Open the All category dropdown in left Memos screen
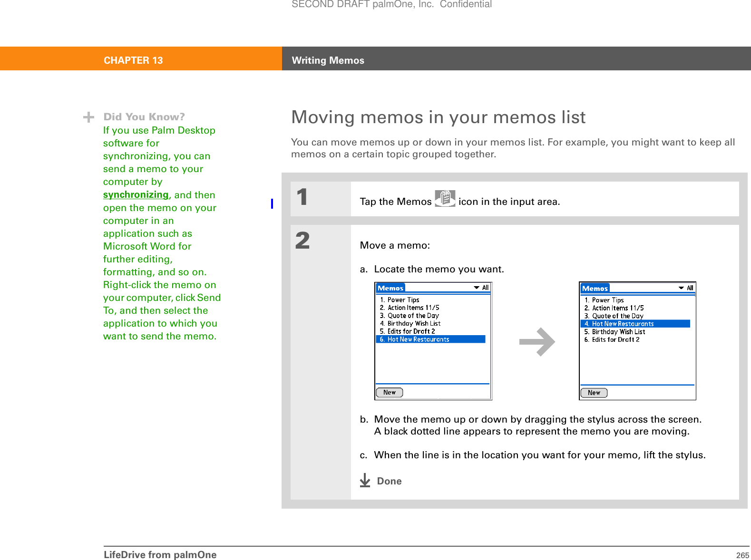The image size is (751, 560). (481, 288)
